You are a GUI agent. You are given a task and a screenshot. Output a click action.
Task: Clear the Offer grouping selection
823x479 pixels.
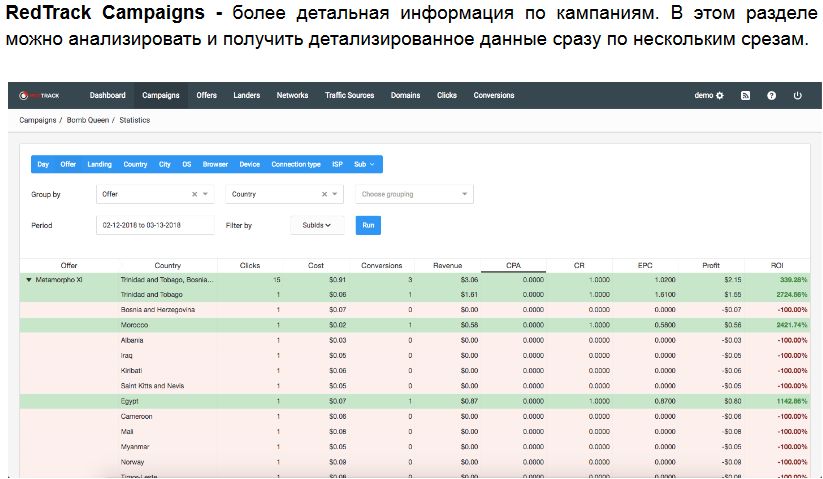point(194,194)
